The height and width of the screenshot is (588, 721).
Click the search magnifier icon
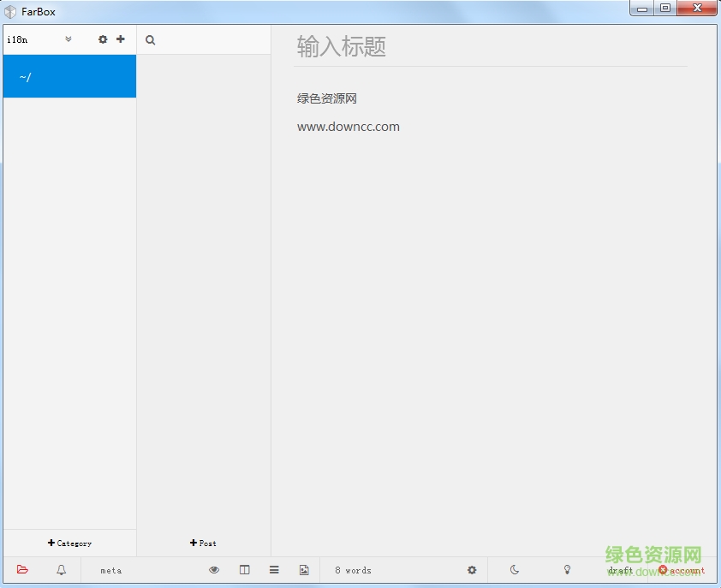pyautogui.click(x=151, y=40)
